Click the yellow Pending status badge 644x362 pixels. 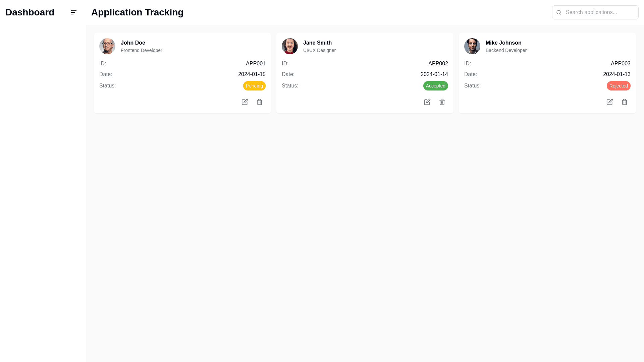click(254, 86)
